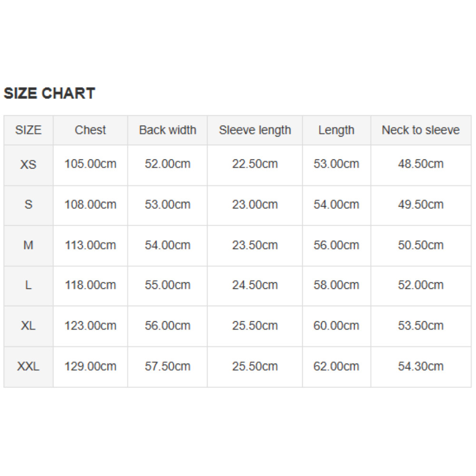Click the M size row label

click(x=29, y=246)
